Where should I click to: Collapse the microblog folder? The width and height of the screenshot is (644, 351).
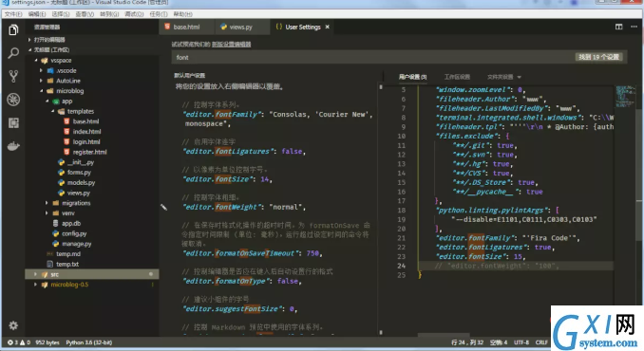tap(42, 91)
